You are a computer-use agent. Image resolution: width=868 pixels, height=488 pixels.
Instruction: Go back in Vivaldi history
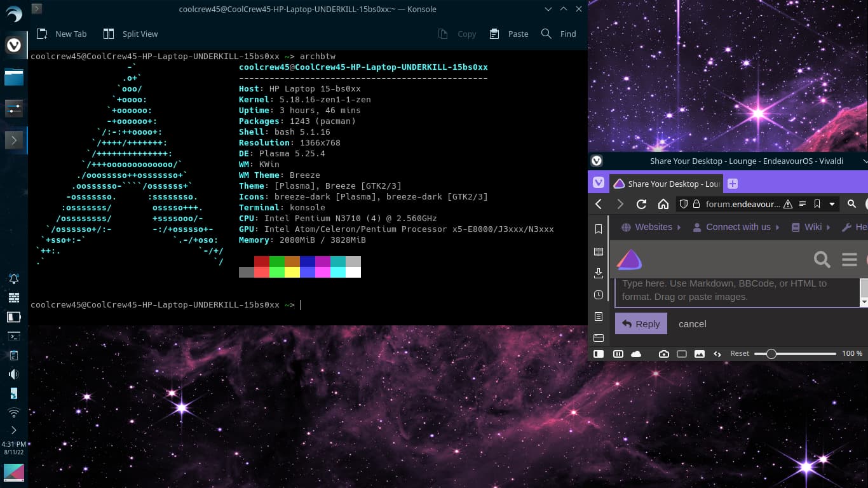[599, 204]
